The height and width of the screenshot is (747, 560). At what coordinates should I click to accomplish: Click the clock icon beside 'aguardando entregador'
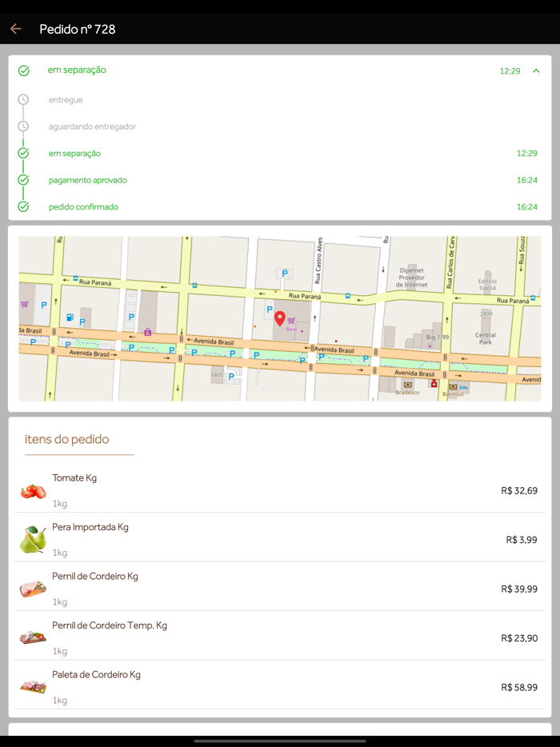click(23, 126)
